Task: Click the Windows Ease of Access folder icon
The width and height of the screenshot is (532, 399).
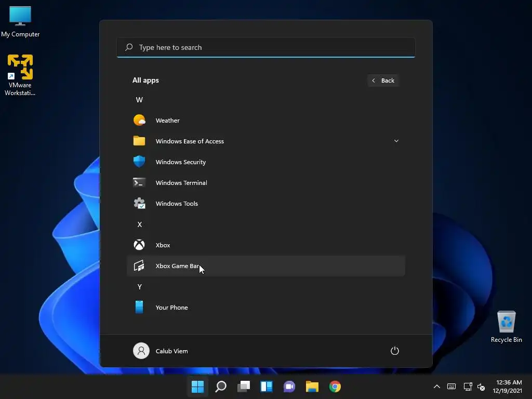Action: coord(139,141)
